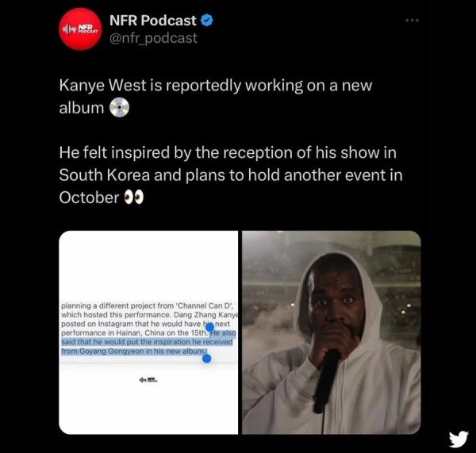This screenshot has height=453, width=476.
Task: Open the @nfr_podcast handle link
Action: [x=153, y=38]
